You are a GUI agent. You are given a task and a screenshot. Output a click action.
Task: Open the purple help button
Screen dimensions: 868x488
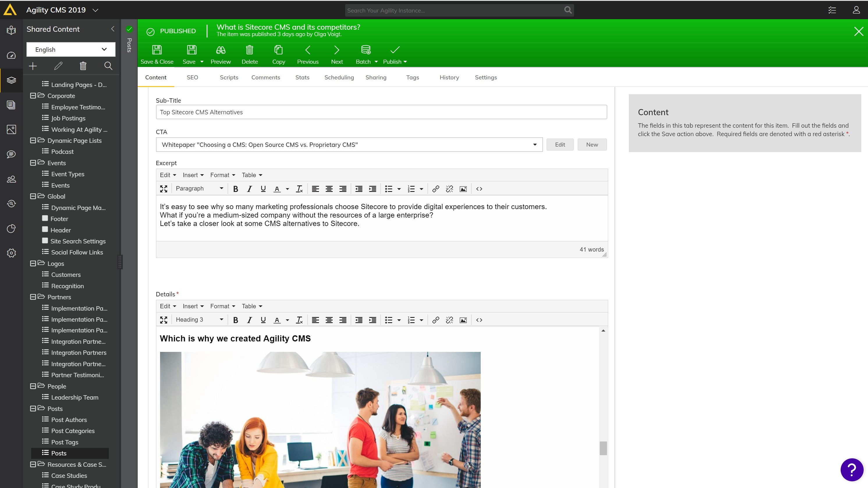pyautogui.click(x=851, y=469)
